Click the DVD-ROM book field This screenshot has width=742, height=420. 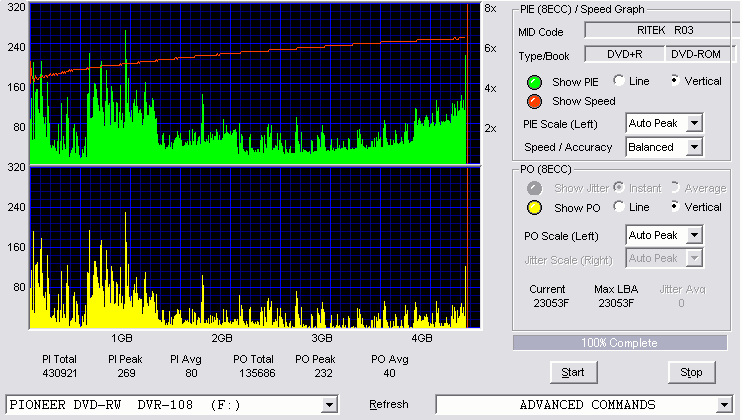[699, 54]
